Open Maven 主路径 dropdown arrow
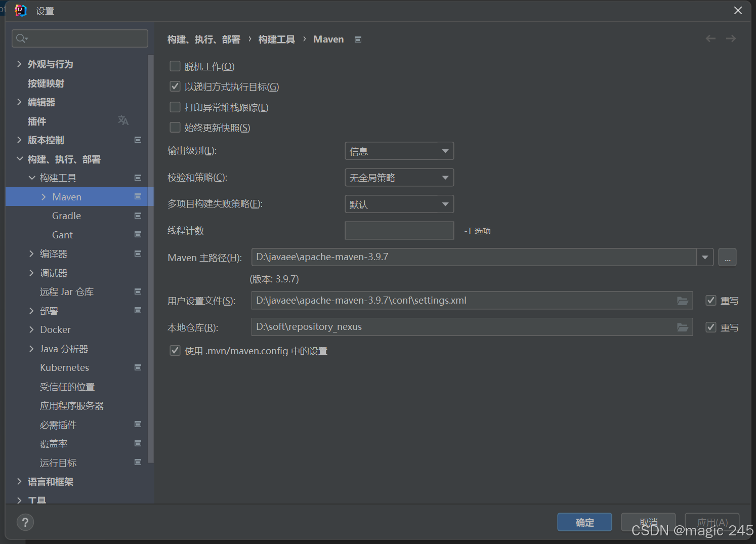This screenshot has height=544, width=756. coord(705,257)
